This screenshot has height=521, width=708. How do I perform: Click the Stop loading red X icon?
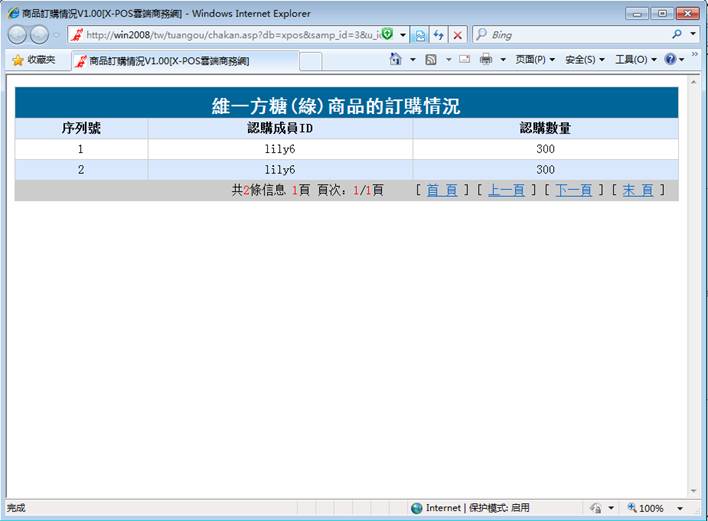click(x=458, y=34)
